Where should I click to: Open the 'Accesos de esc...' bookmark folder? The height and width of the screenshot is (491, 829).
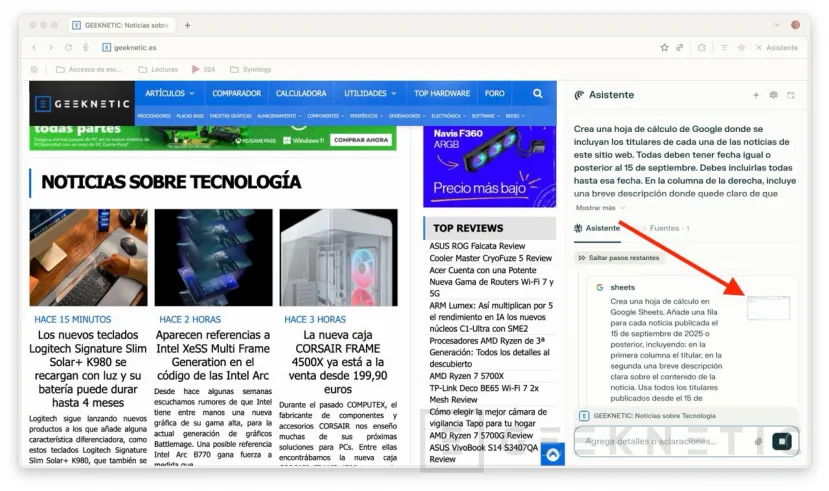click(x=89, y=69)
